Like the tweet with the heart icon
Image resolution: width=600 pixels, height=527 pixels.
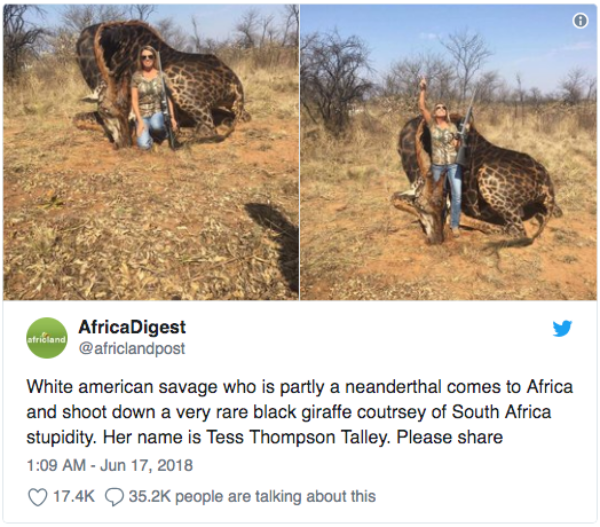point(37,496)
